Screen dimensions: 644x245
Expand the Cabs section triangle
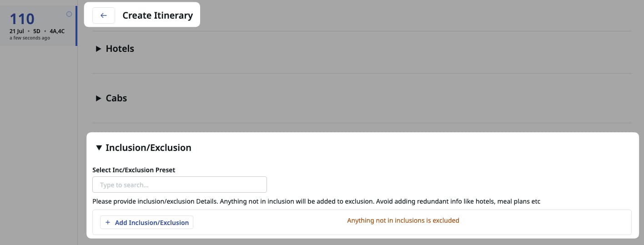click(98, 98)
